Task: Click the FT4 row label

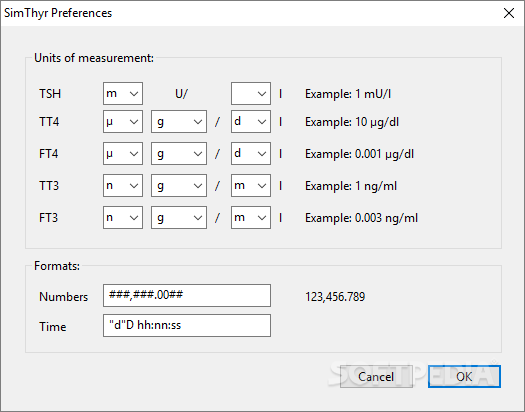Action: 49,154
